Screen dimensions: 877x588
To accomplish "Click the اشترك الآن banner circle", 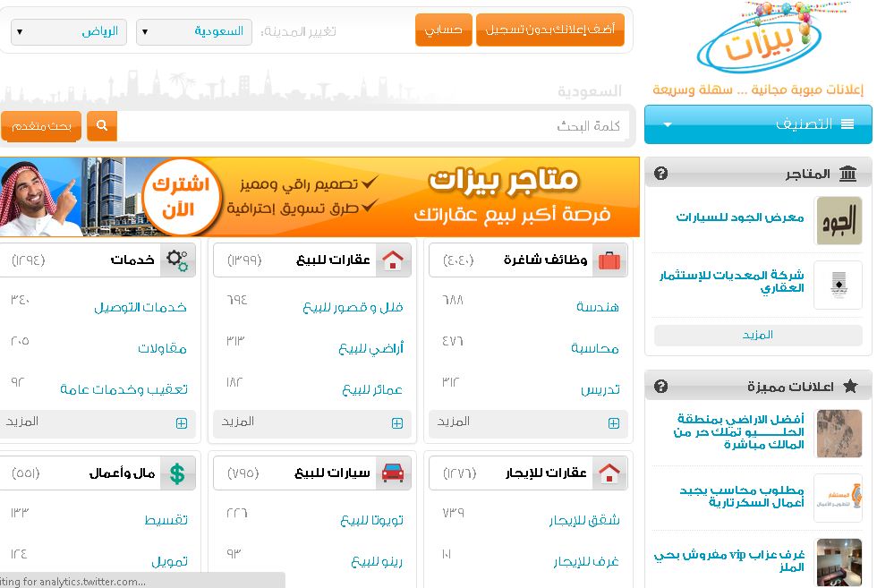I will pyautogui.click(x=181, y=197).
